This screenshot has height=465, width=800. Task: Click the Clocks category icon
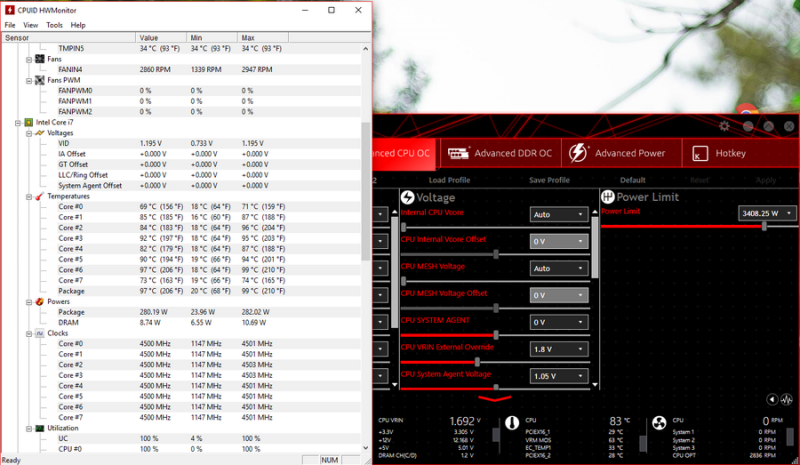click(39, 333)
